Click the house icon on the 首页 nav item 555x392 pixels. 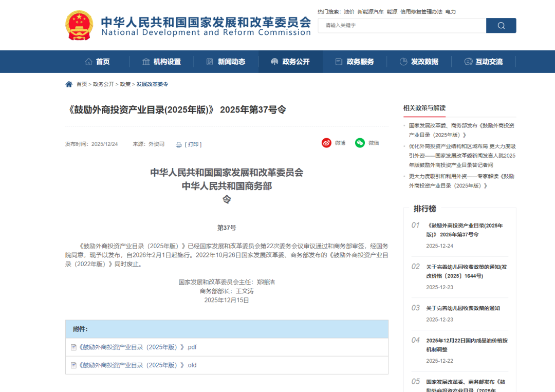point(88,61)
